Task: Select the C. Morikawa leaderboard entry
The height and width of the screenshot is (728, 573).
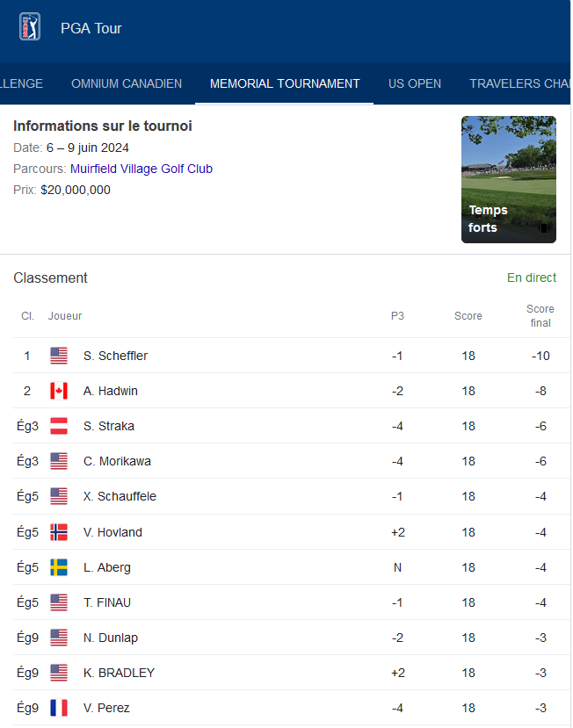Action: pos(292,461)
